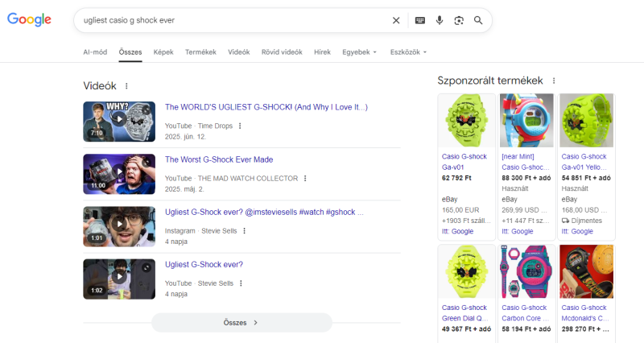Click the '2025. jún. 12.' date text
This screenshot has height=343, width=644.
pos(186,137)
